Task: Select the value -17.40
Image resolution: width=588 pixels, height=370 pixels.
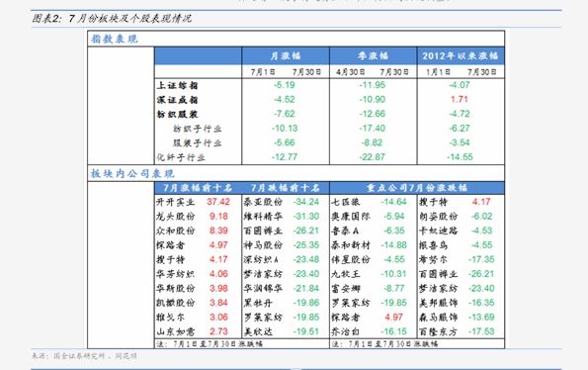Action: pyautogui.click(x=372, y=129)
